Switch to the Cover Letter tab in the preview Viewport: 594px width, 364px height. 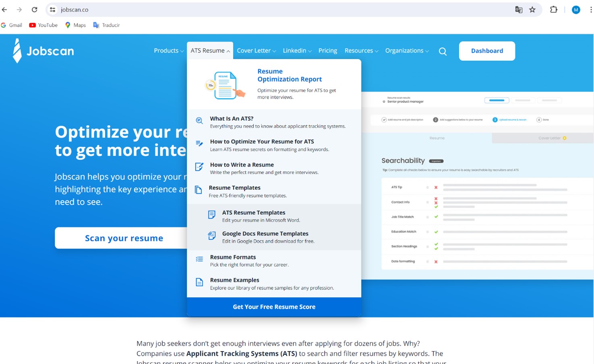pos(550,138)
